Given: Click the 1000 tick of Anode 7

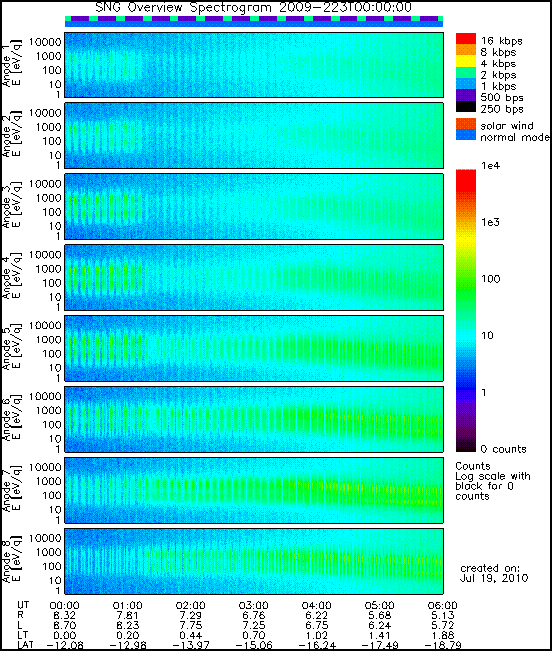Looking at the screenshot, I should coord(49,481).
